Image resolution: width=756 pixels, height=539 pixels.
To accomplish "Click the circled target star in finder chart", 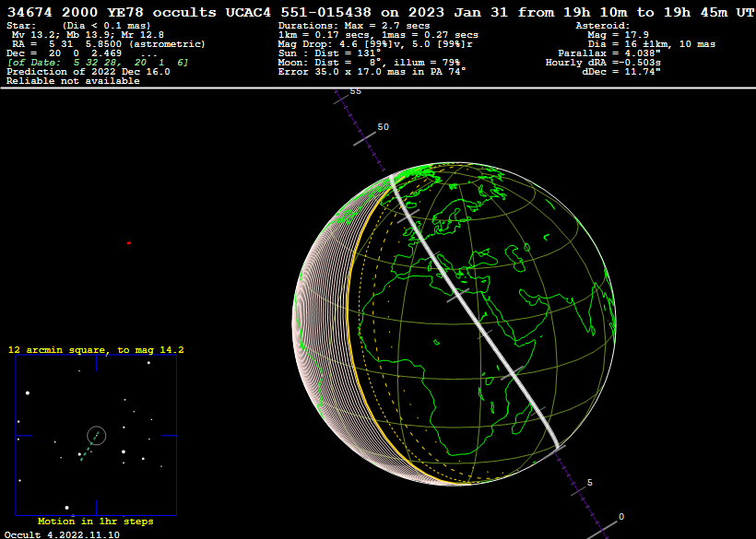I will [97, 436].
